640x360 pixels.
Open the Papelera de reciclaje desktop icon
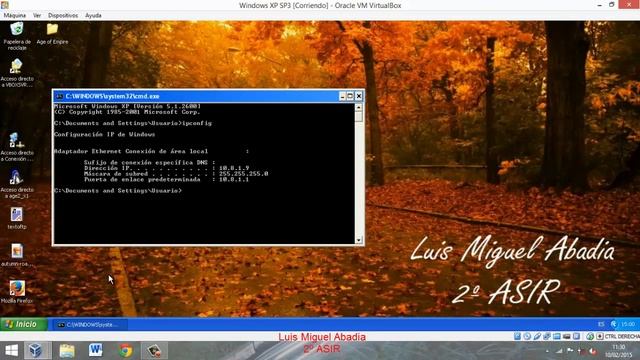[x=17, y=36]
